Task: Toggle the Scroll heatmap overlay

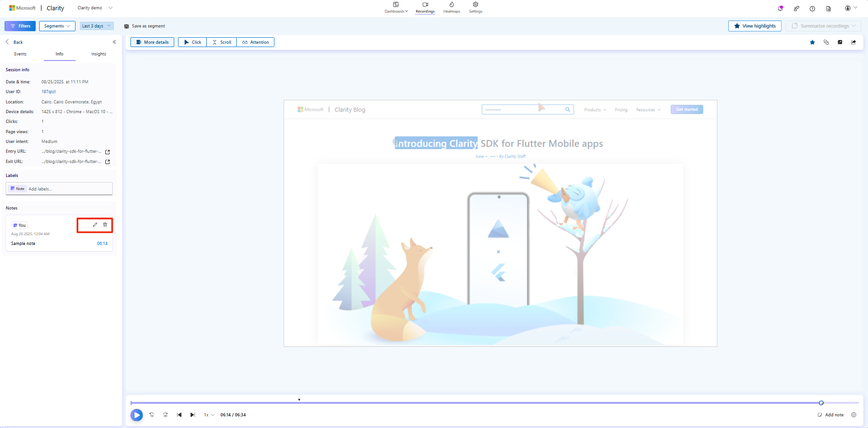Action: click(x=222, y=42)
